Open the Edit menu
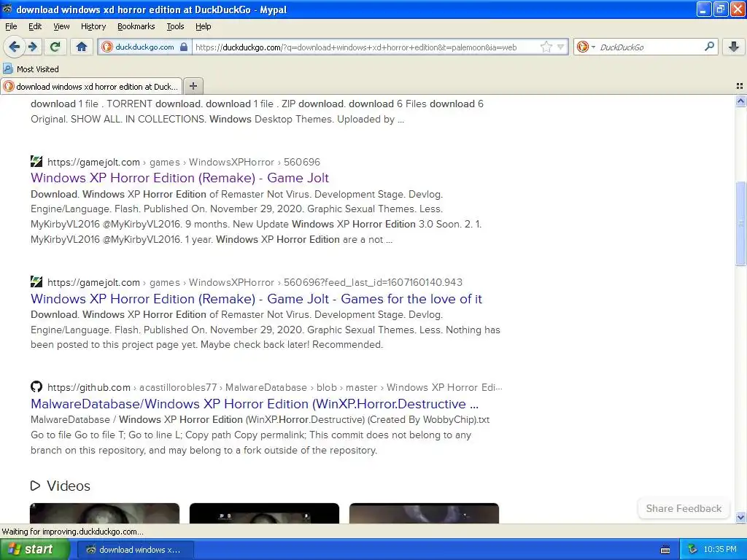Viewport: 747px width, 560px height. pos(35,26)
